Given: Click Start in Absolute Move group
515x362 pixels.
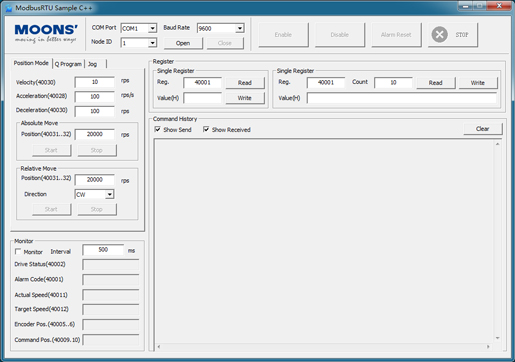Looking at the screenshot, I should (x=51, y=150).
